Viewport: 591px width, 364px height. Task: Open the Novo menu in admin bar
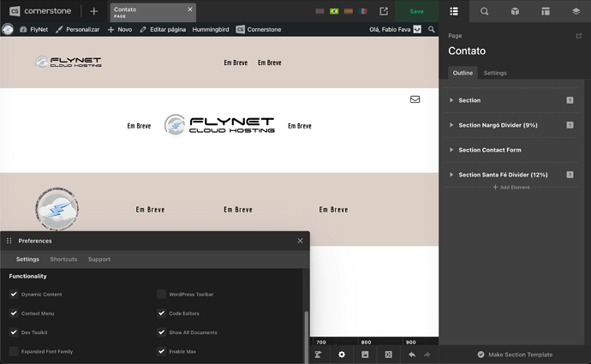point(120,29)
